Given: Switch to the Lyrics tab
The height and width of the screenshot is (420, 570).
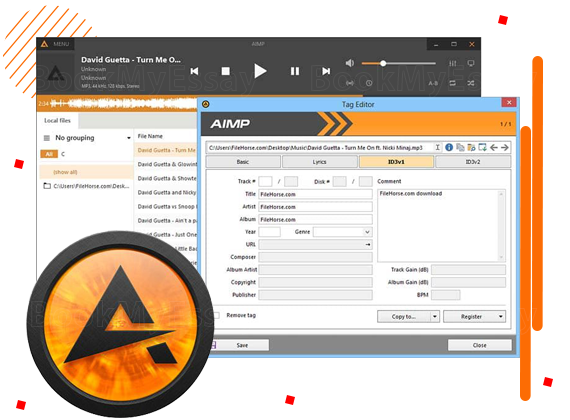Looking at the screenshot, I should coord(320,162).
